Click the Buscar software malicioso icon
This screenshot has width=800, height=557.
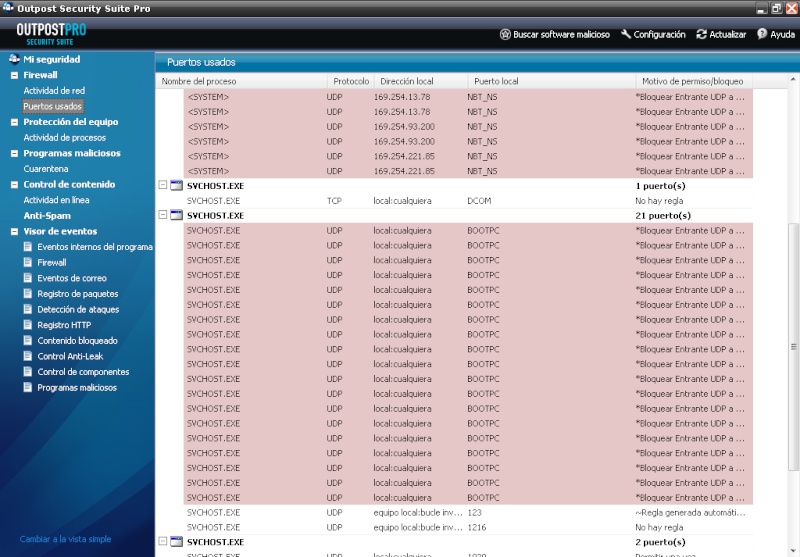(x=505, y=34)
